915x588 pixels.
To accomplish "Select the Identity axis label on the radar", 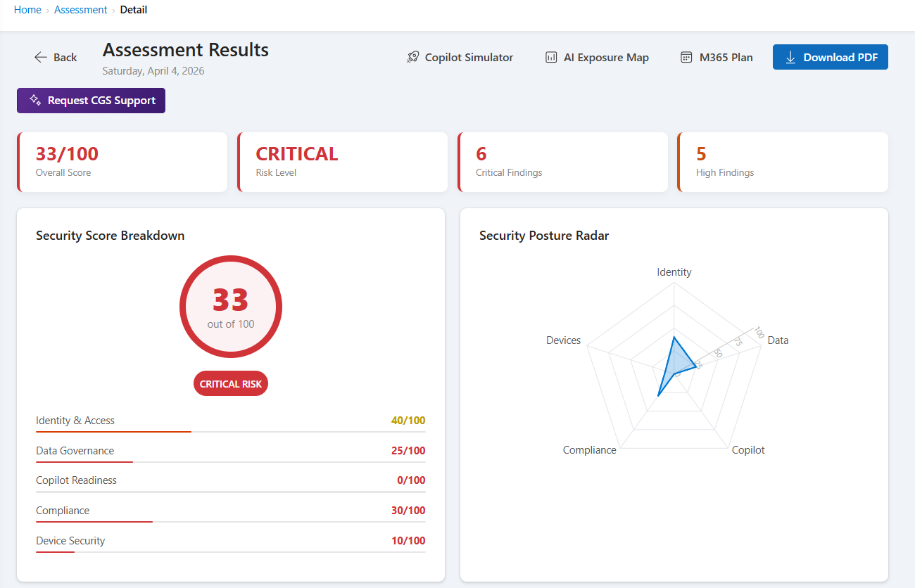I will [674, 271].
